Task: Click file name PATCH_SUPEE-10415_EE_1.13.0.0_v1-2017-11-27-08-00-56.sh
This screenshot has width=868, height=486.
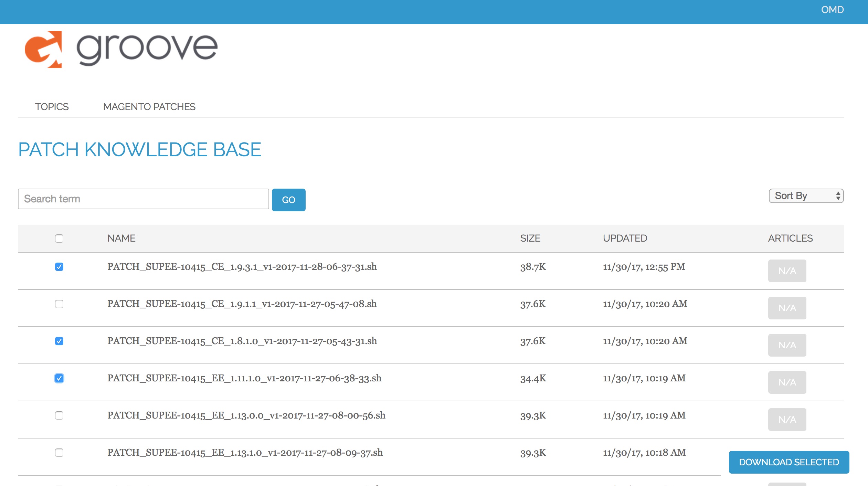Action: [x=246, y=415]
